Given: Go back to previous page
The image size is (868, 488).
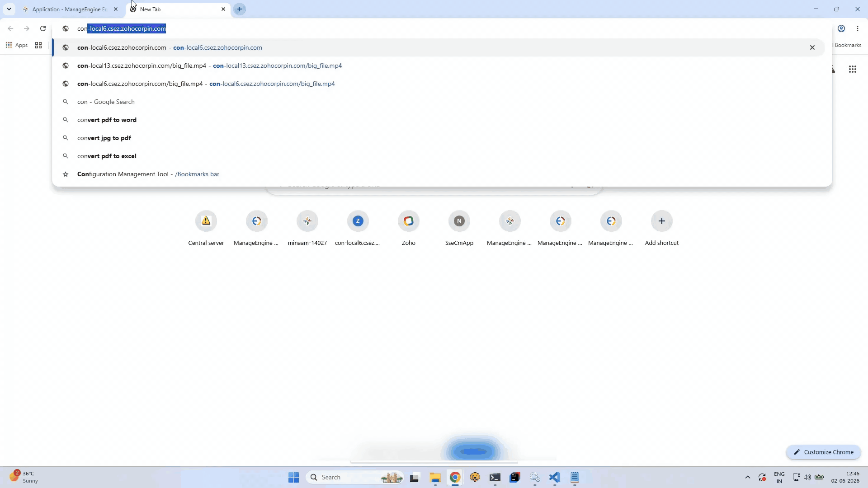Looking at the screenshot, I should pyautogui.click(x=10, y=28).
